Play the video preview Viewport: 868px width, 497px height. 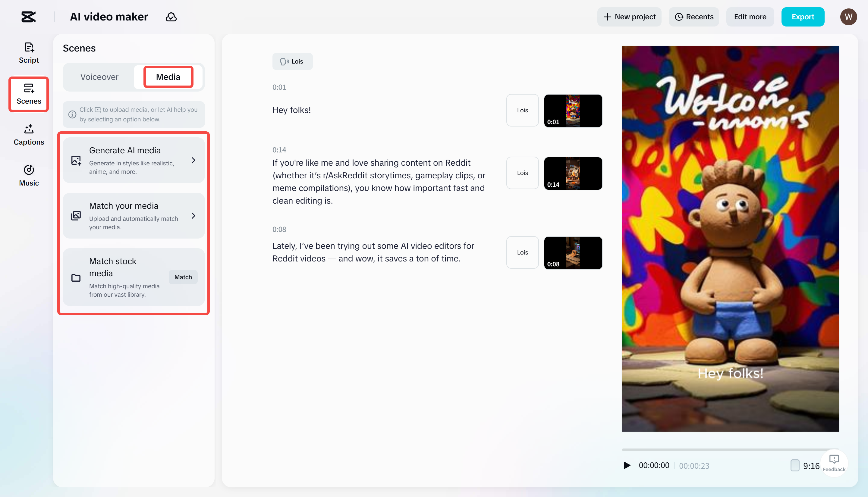pos(627,465)
